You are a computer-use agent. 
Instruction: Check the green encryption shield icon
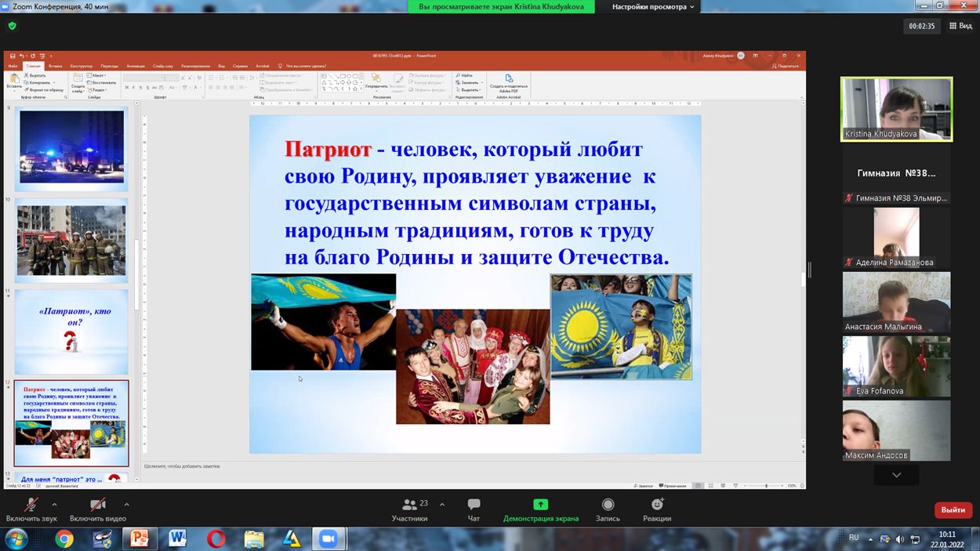tap(12, 26)
